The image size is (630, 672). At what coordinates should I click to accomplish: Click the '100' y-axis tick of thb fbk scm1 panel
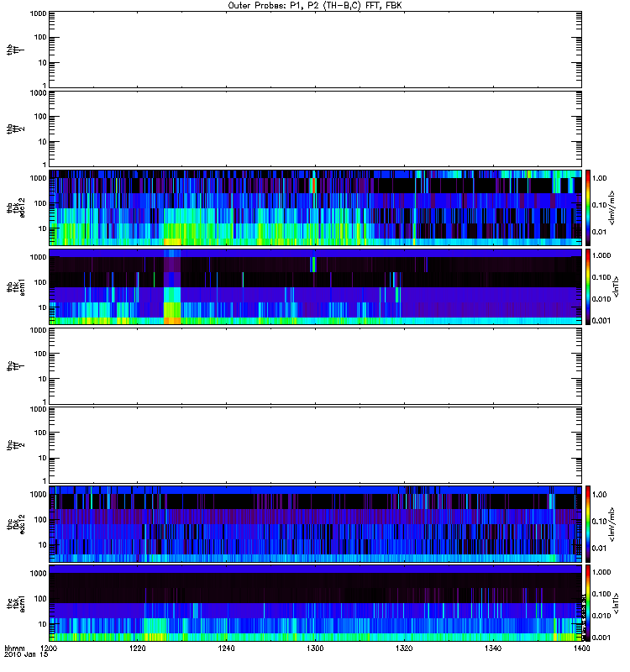click(x=40, y=282)
